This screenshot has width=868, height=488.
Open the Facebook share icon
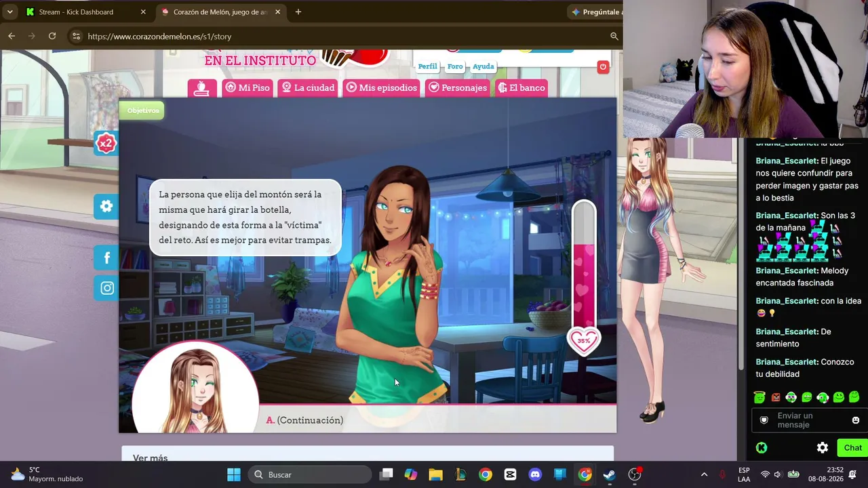point(106,258)
